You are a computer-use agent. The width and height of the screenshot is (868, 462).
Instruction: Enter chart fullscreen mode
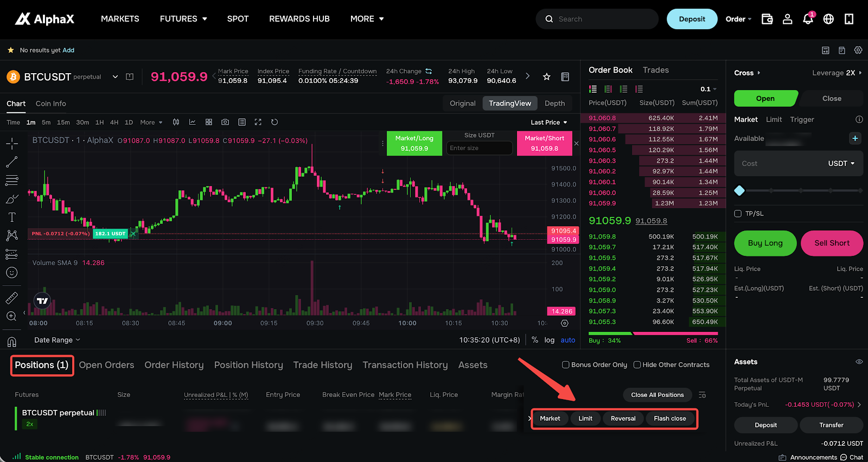click(258, 122)
